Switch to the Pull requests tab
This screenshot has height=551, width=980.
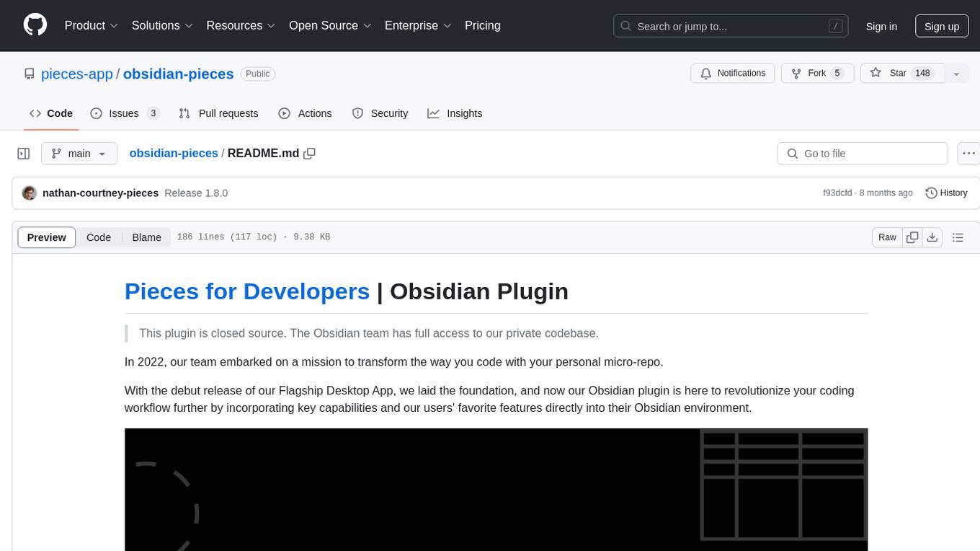[x=218, y=113]
